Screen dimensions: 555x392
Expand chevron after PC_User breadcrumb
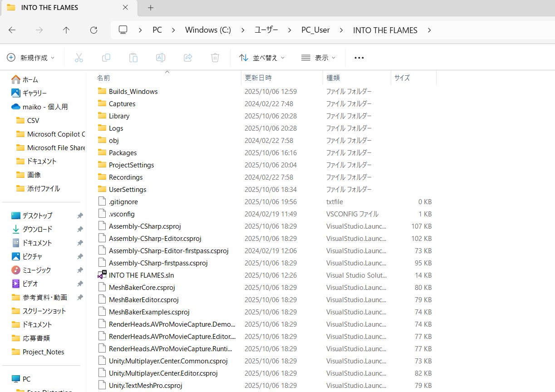point(341,30)
